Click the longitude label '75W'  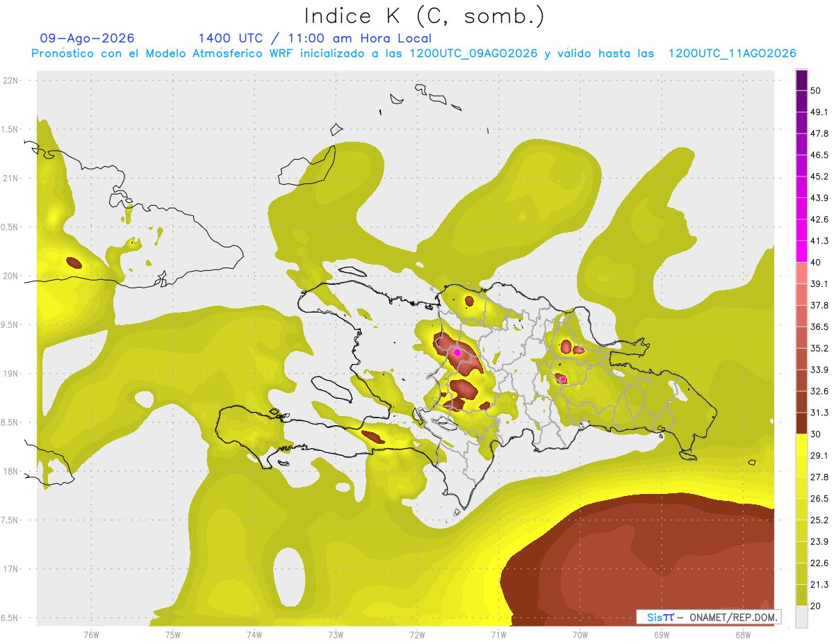pyautogui.click(x=172, y=634)
